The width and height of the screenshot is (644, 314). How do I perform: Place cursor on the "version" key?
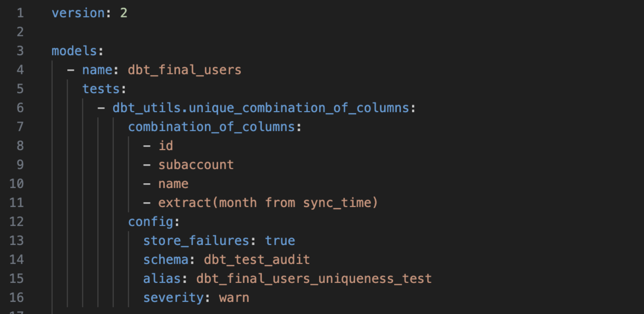click(x=78, y=13)
